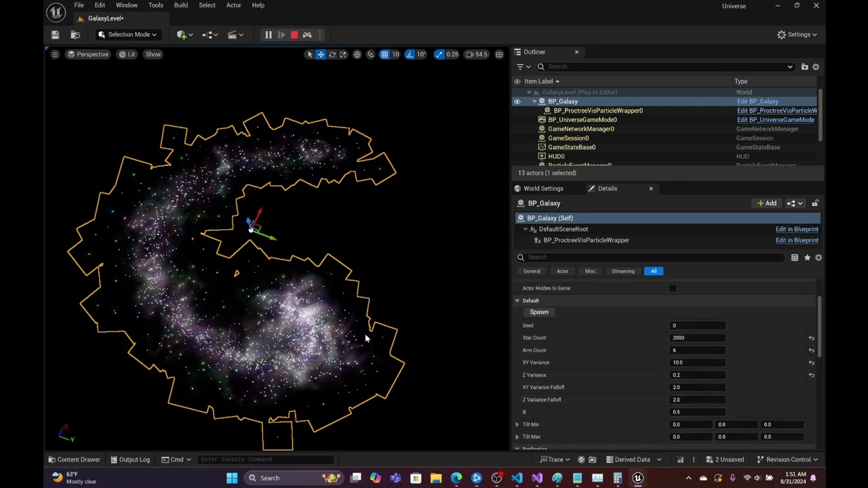Open scale snap value 0.25
This screenshot has width=868, height=488.
click(452, 54)
